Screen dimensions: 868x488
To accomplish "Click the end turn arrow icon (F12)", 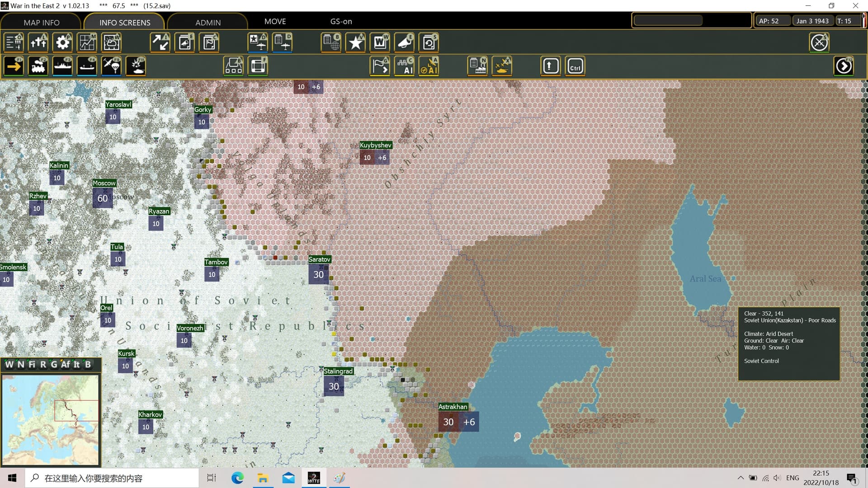I will pyautogui.click(x=844, y=66).
